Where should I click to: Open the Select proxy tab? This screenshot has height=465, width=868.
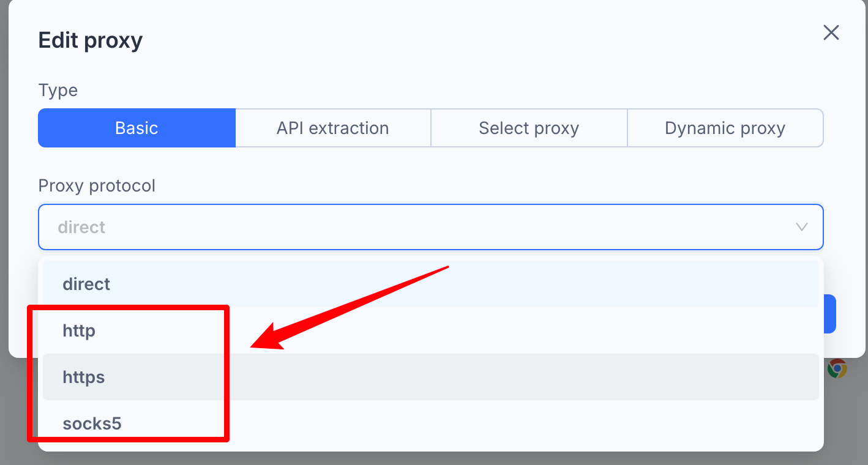pos(529,128)
